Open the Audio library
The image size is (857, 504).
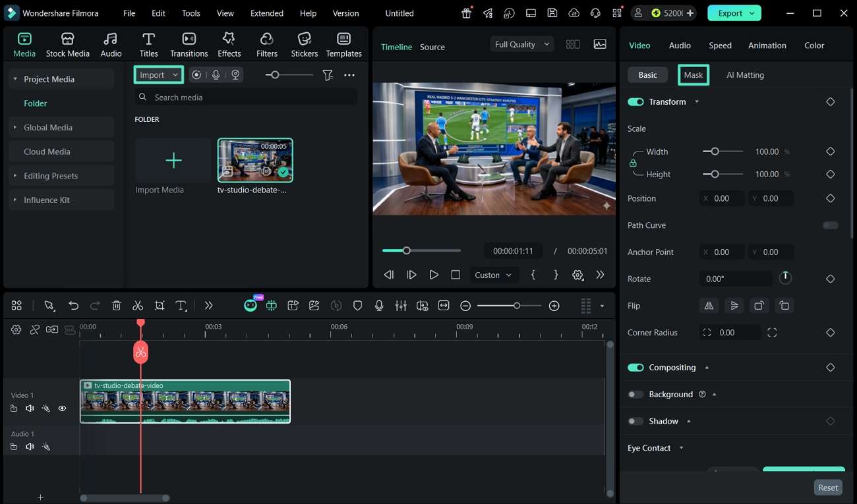[111, 45]
